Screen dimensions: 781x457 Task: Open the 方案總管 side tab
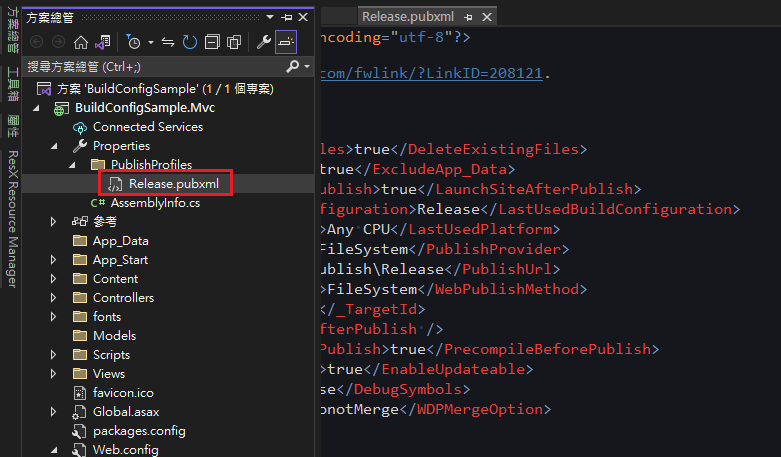pyautogui.click(x=13, y=29)
